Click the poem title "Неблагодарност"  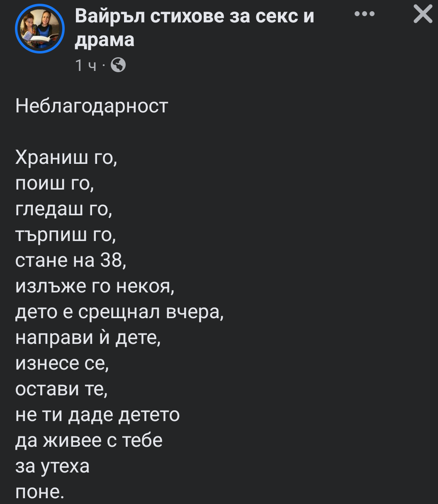92,106
